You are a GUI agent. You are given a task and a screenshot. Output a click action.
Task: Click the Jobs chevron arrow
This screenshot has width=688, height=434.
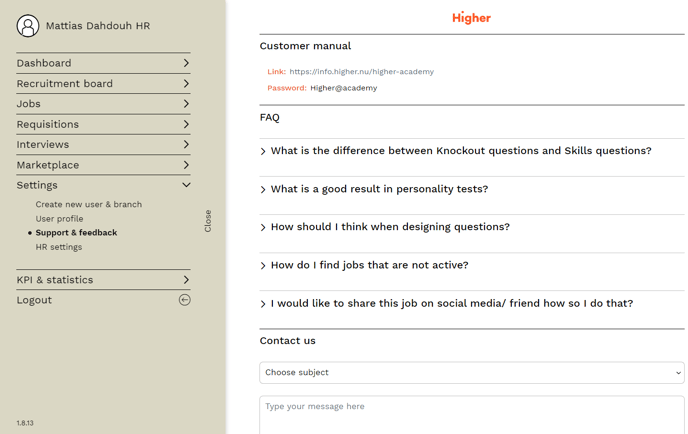coord(186,104)
